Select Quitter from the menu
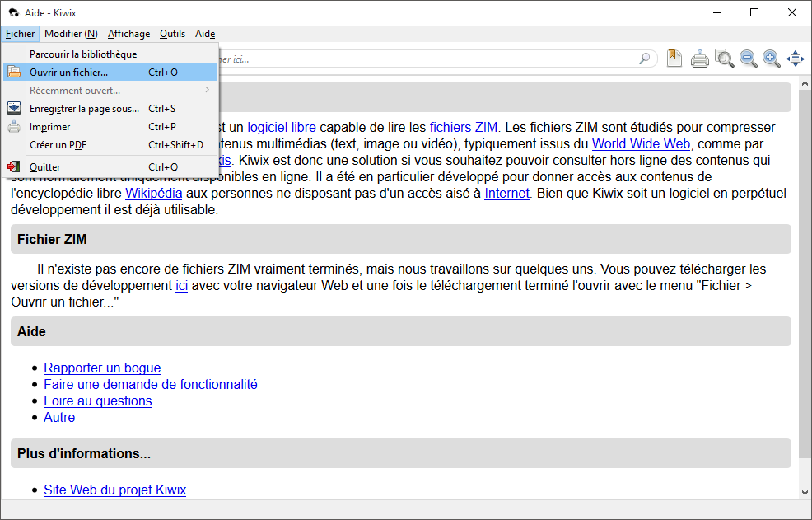Viewport: 812px width, 520px height. pos(110,167)
